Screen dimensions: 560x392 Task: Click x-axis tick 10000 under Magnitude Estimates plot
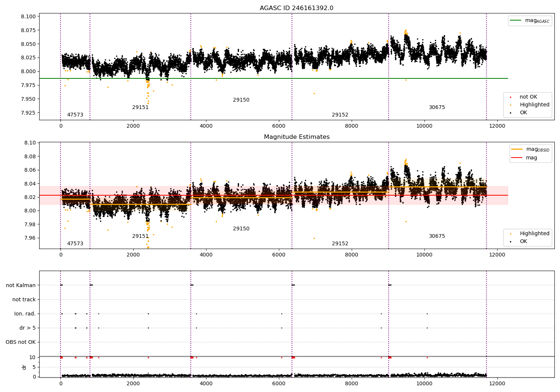424,255
